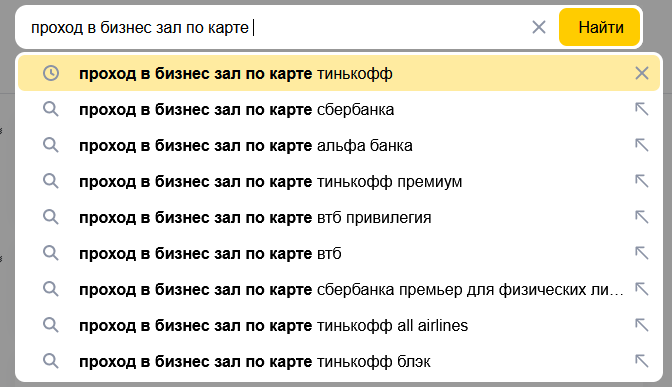This screenshot has width=672, height=387.
Task: Select the suggestion ending in альфа банка
Action: pyautogui.click(x=339, y=145)
